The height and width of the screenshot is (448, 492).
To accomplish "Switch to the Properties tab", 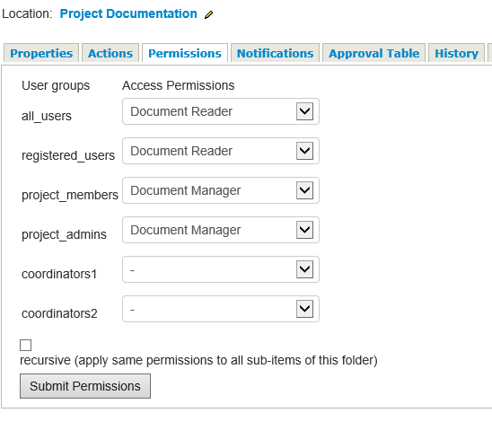I will pyautogui.click(x=41, y=53).
